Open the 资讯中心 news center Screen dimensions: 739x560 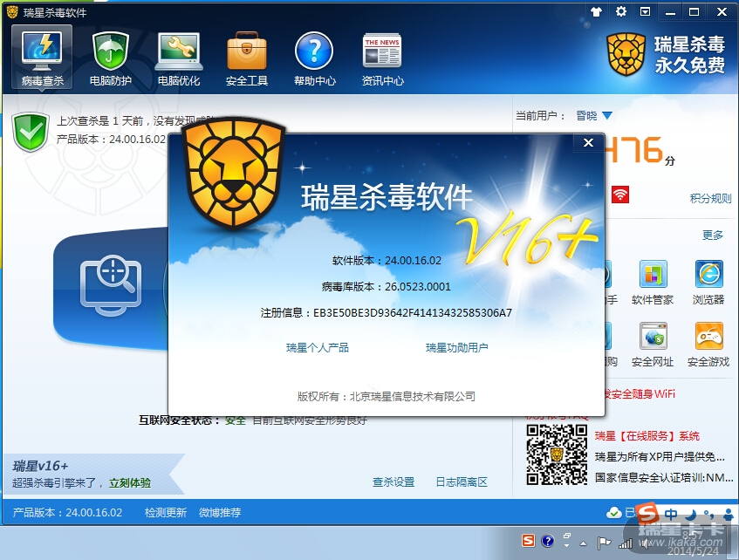382,59
